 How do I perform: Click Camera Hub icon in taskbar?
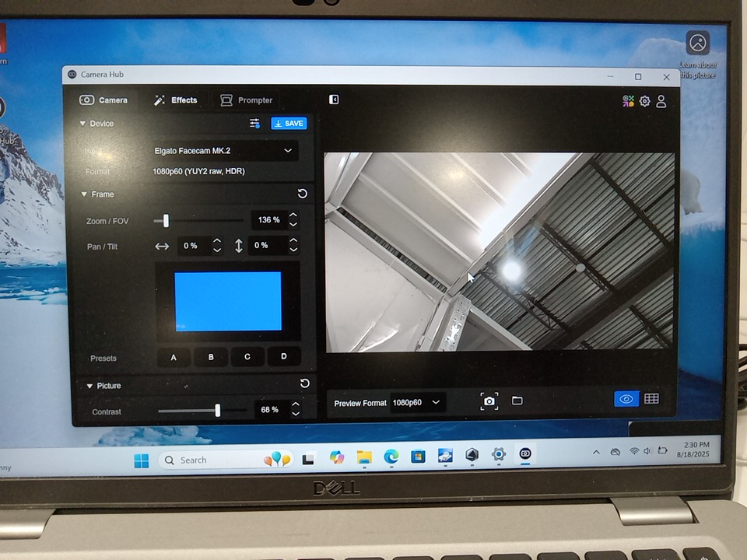pos(525,453)
